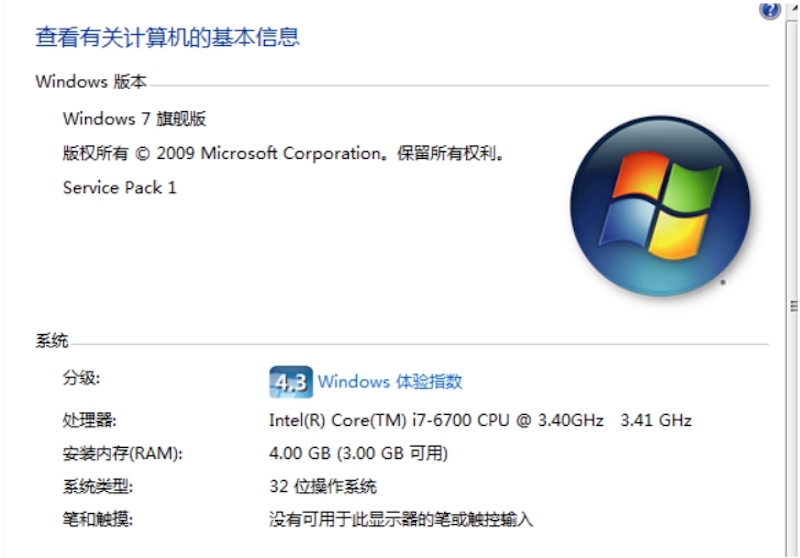Select the 32 位操作系统 value
Viewport: 800px width, 558px height.
[323, 487]
